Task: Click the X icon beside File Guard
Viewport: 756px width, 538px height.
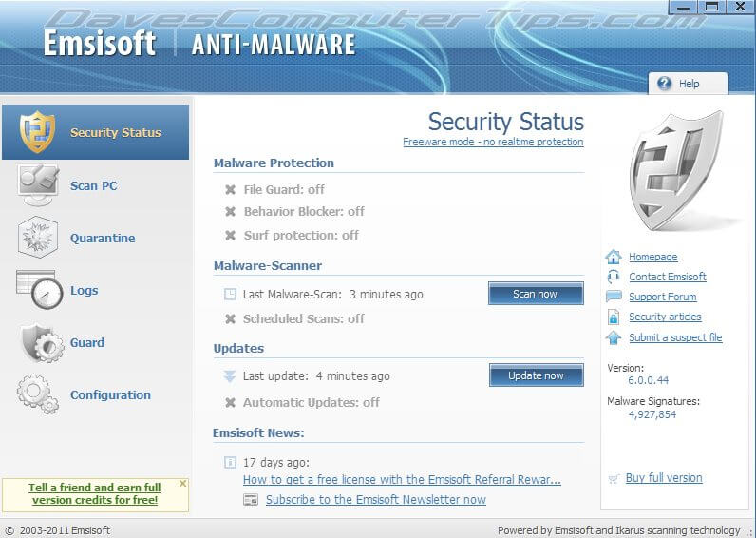Action: point(231,189)
